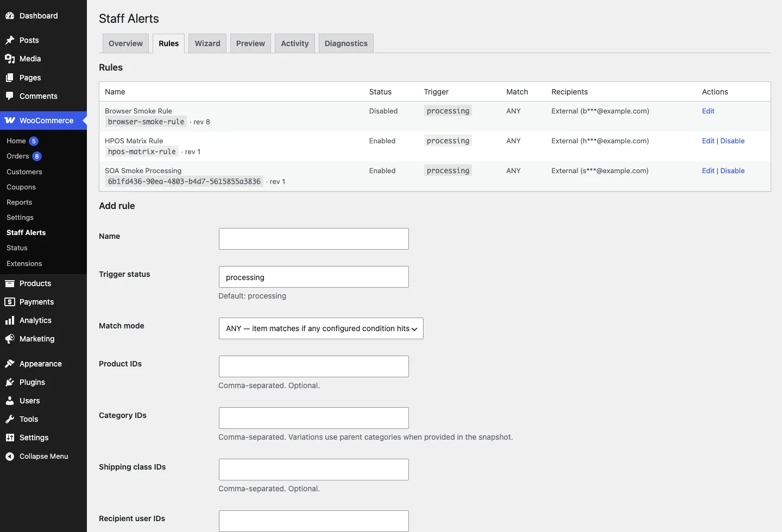Open the Activity tab
The width and height of the screenshot is (782, 532).
point(295,43)
